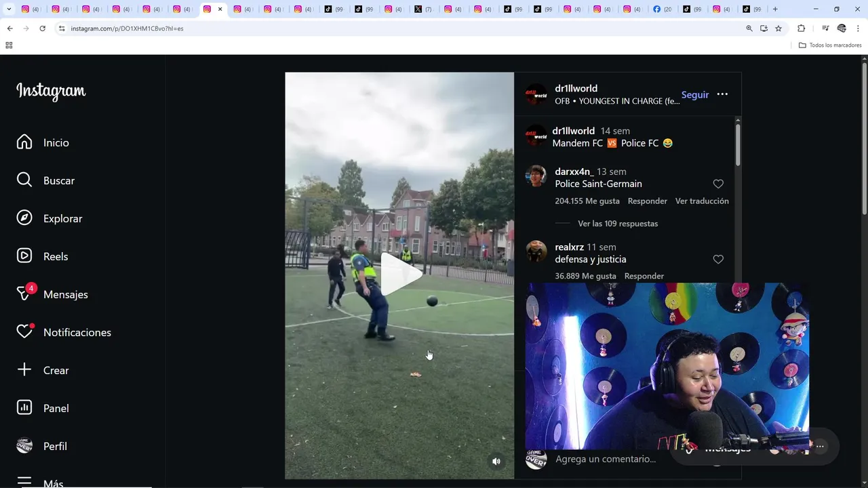Screen dimensions: 868x488
Task: Open a new tab with the plus button
Action: tap(775, 9)
